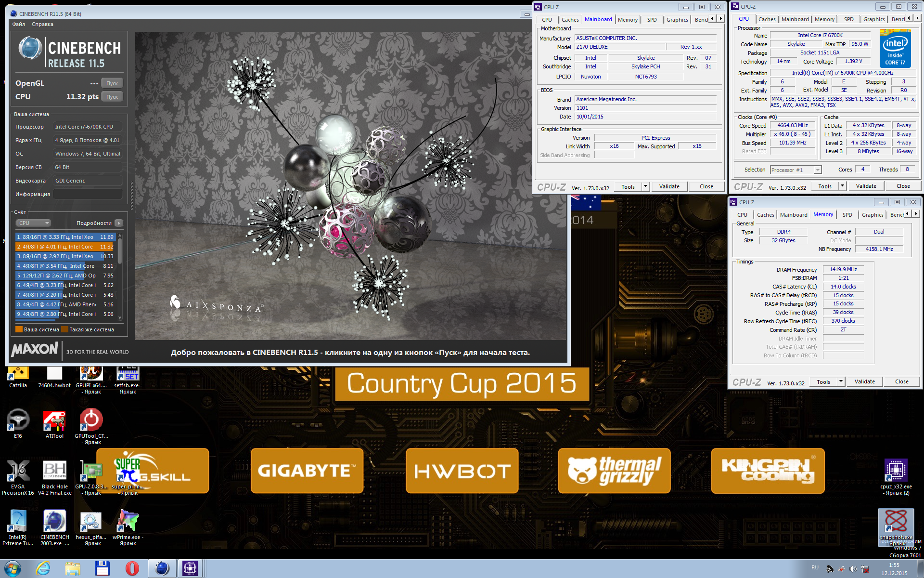Switch to Caches tab in CPU-Z CPU window
Image resolution: width=924 pixels, height=578 pixels.
point(767,19)
